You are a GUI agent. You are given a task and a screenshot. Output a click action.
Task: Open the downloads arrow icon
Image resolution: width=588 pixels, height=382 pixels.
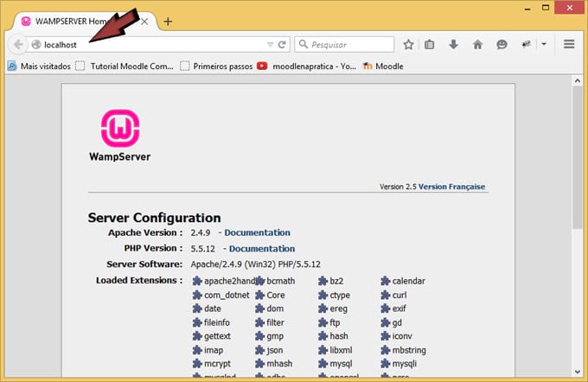(x=453, y=45)
